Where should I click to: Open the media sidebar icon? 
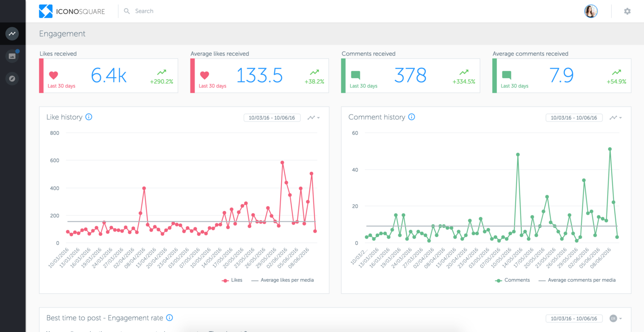(x=12, y=56)
